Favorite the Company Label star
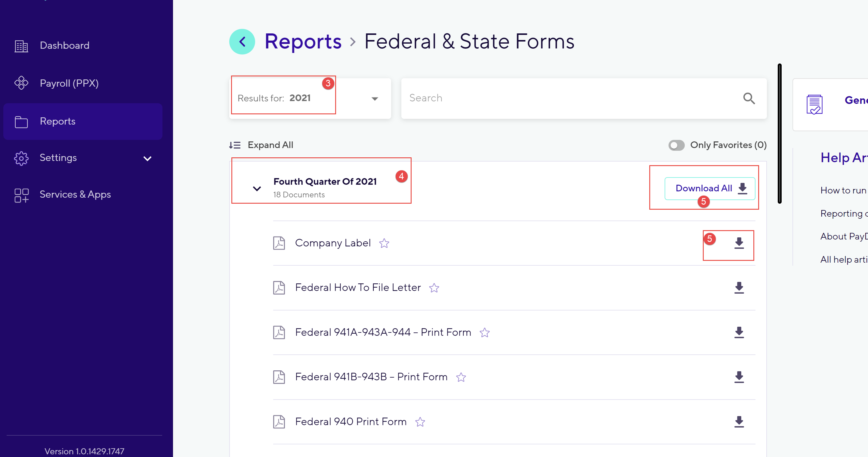The width and height of the screenshot is (868, 457). point(384,243)
